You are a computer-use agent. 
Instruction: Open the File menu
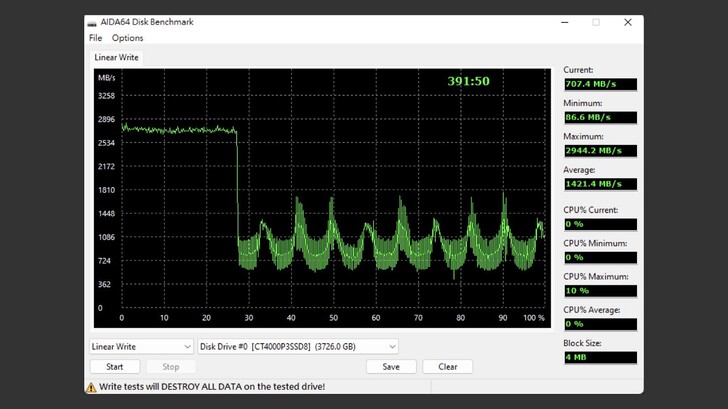(96, 38)
